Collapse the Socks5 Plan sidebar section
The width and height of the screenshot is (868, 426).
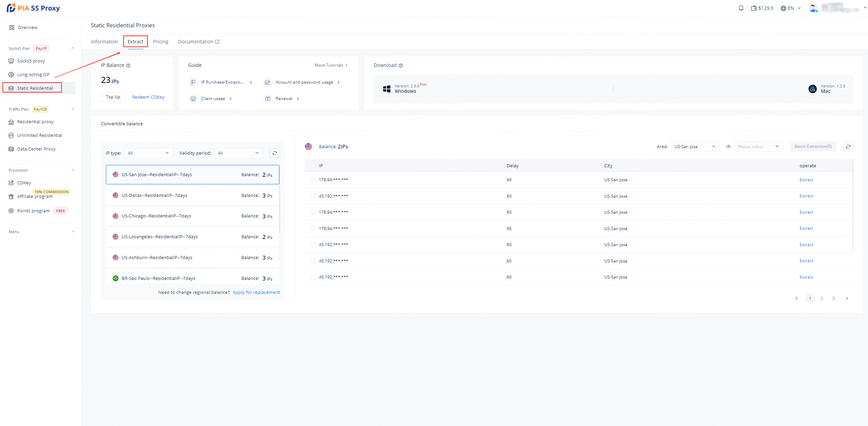click(73, 48)
